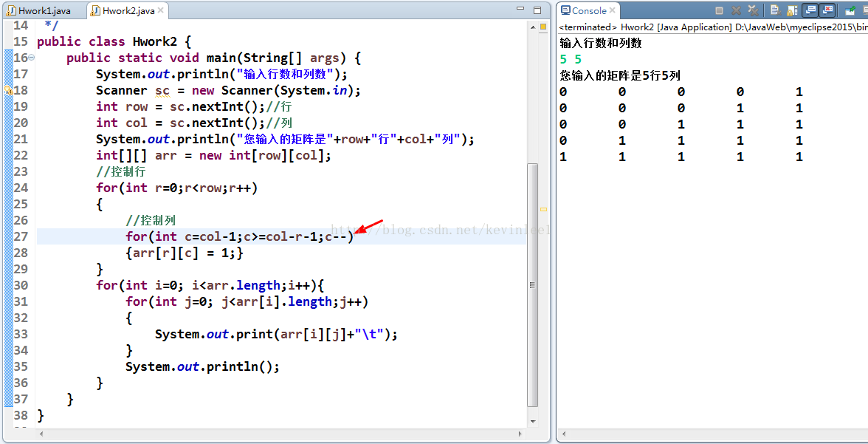Screen dimensions: 868x444
Task: Click the Console tab monitor icon
Action: click(565, 10)
